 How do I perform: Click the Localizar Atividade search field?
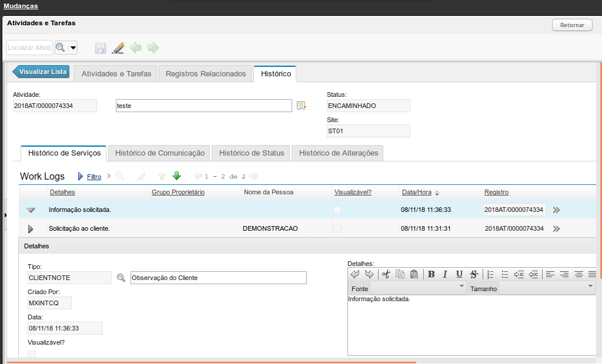pos(29,48)
